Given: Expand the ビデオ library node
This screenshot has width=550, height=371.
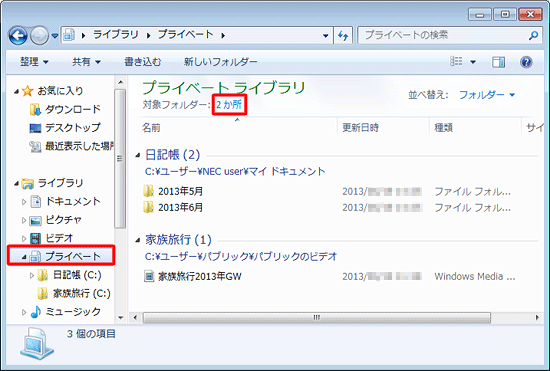Looking at the screenshot, I should [24, 238].
